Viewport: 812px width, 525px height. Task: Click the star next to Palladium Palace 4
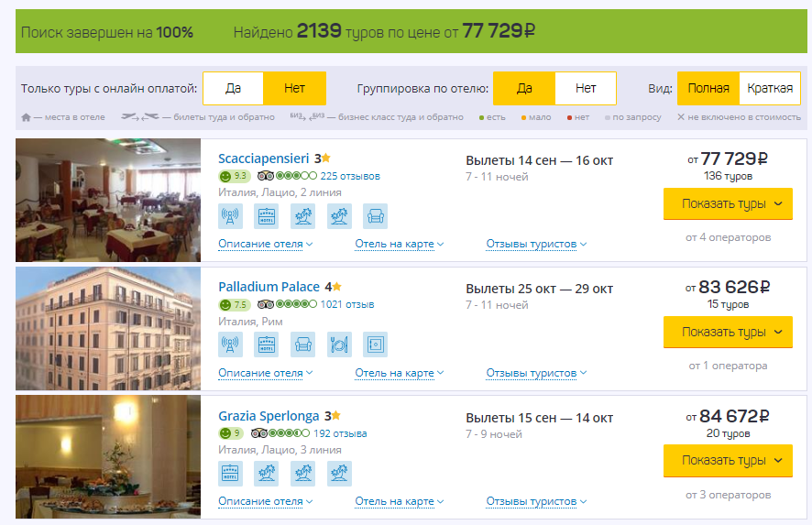pyautogui.click(x=337, y=286)
